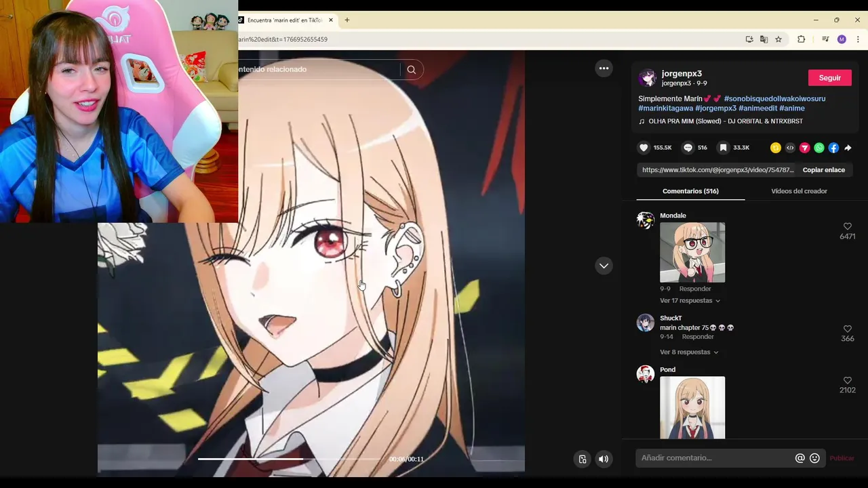Open the #jorgenpx3 hashtag
Viewport: 868px width, 488px height.
tap(715, 108)
